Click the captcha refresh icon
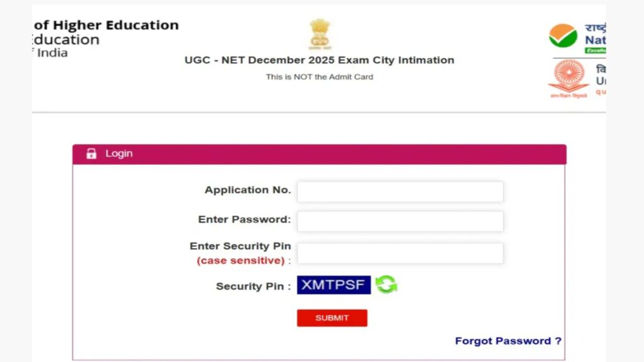The height and width of the screenshot is (362, 644). click(x=386, y=285)
